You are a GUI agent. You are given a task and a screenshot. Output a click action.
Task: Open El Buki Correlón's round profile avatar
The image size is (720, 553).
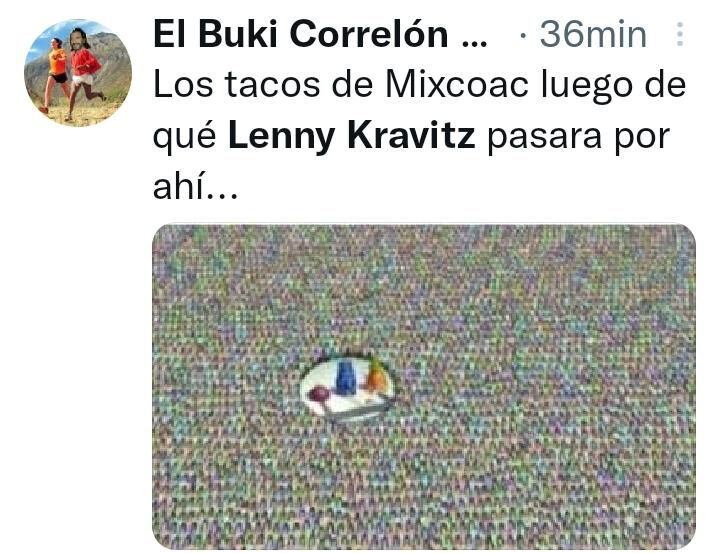pos(78,73)
